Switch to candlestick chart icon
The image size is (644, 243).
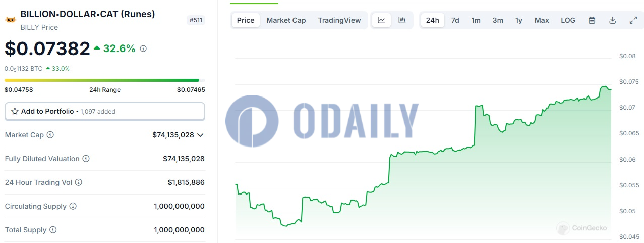pos(402,20)
